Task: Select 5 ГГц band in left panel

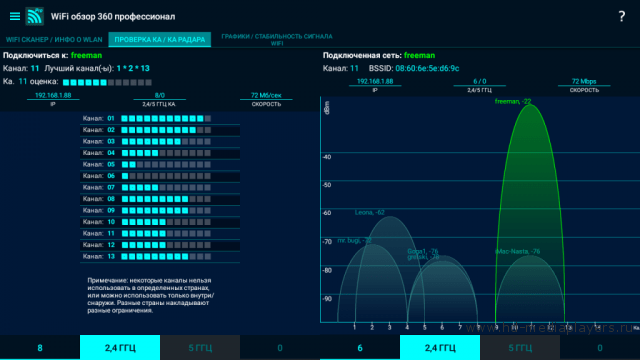Action: 200,348
